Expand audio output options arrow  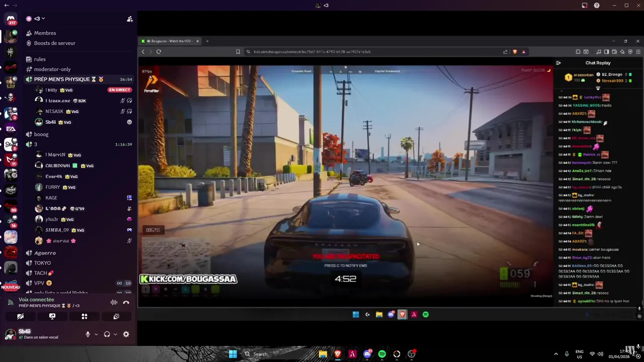point(115,334)
